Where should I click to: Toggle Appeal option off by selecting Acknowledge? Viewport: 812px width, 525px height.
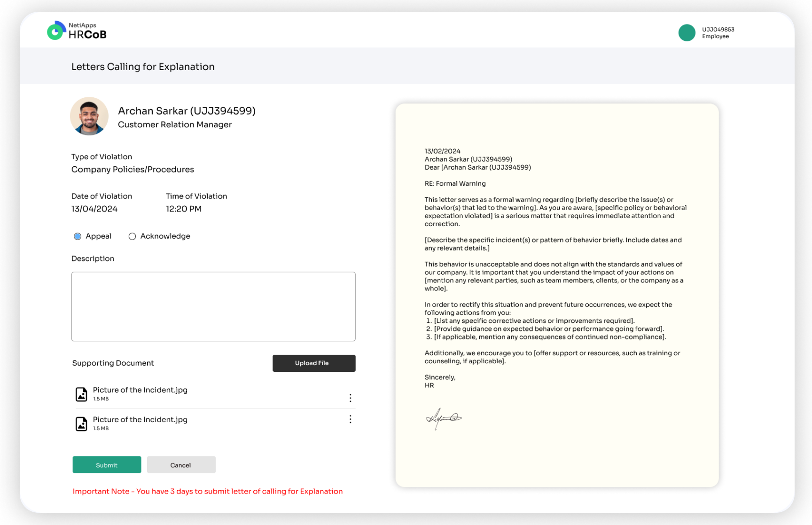(132, 236)
